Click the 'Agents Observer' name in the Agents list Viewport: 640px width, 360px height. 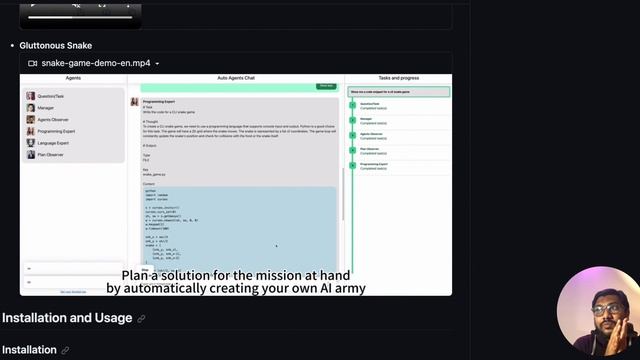pos(53,120)
